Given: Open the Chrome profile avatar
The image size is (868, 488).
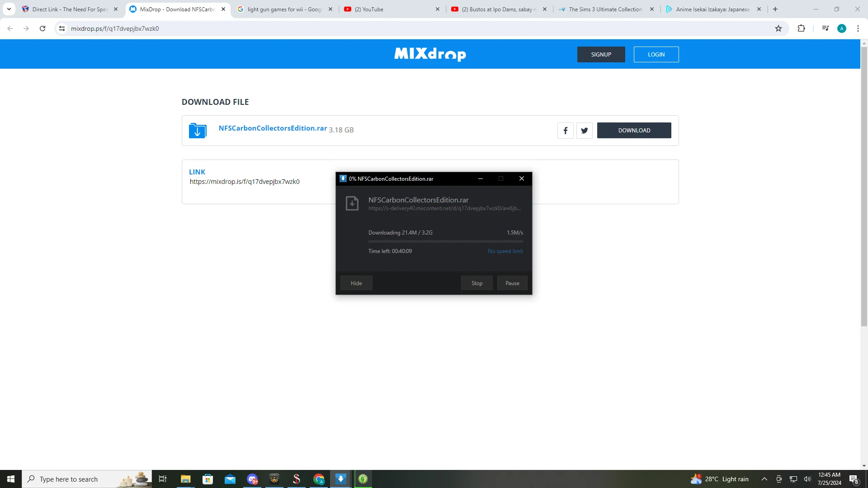Looking at the screenshot, I should [x=842, y=28].
